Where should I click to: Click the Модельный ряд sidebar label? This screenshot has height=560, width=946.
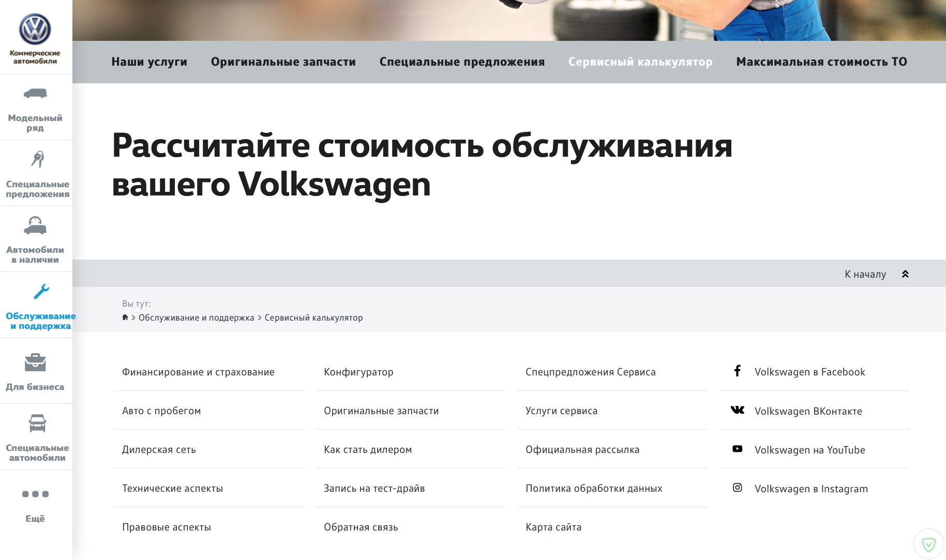pyautogui.click(x=35, y=123)
